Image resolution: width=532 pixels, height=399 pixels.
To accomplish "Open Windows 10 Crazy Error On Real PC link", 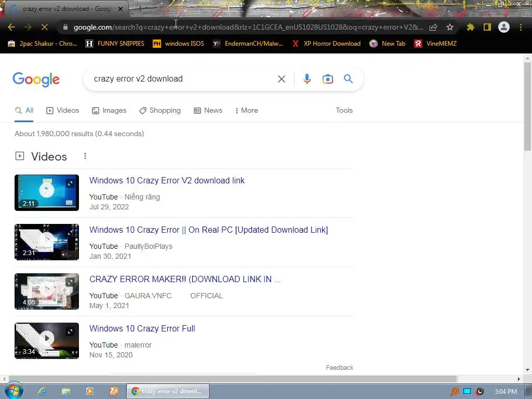I will click(x=209, y=230).
